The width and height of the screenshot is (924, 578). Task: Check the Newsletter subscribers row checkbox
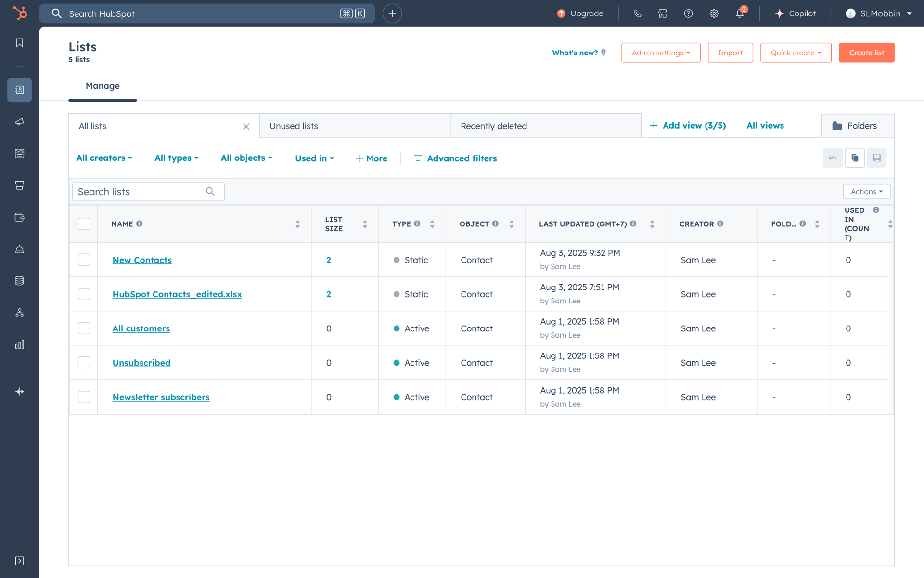[84, 397]
